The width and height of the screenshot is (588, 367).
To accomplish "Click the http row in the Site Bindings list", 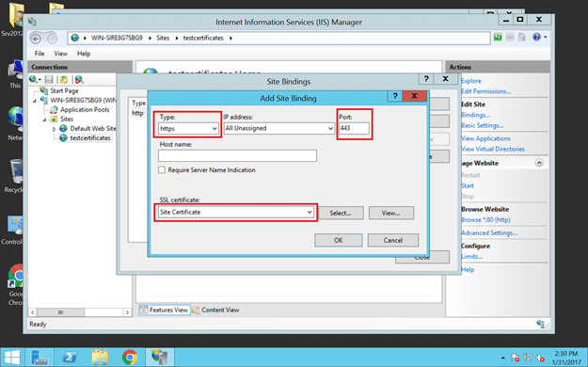I will point(137,113).
